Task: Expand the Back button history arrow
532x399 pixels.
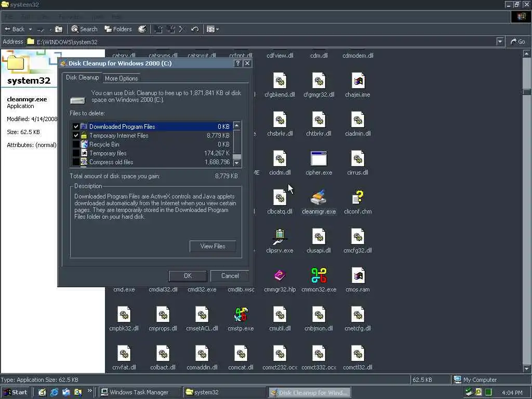Action: click(x=30, y=30)
